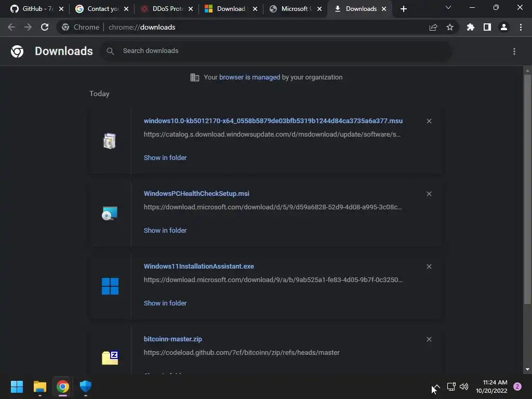Image resolution: width=532 pixels, height=399 pixels.
Task: Close the Contact you tab
Action: click(x=126, y=9)
